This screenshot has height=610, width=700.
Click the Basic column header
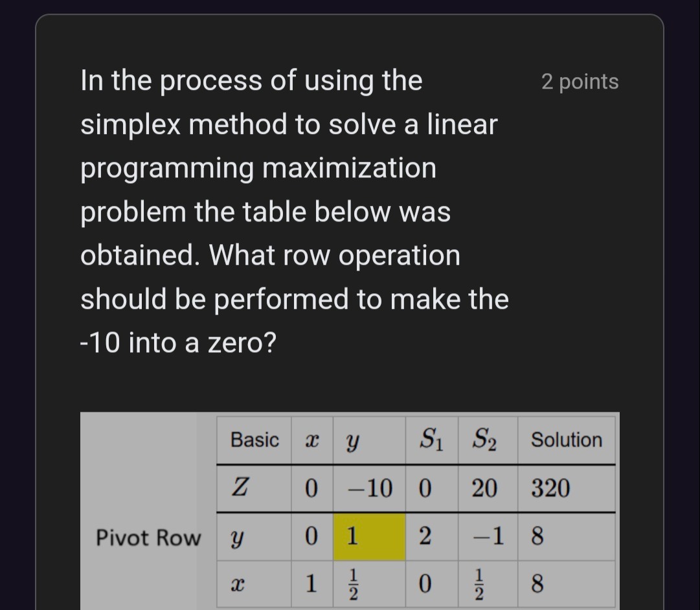click(254, 440)
